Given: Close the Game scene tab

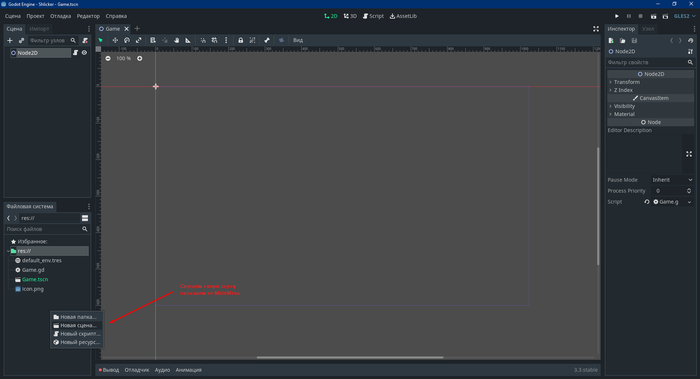Looking at the screenshot, I should [126, 29].
